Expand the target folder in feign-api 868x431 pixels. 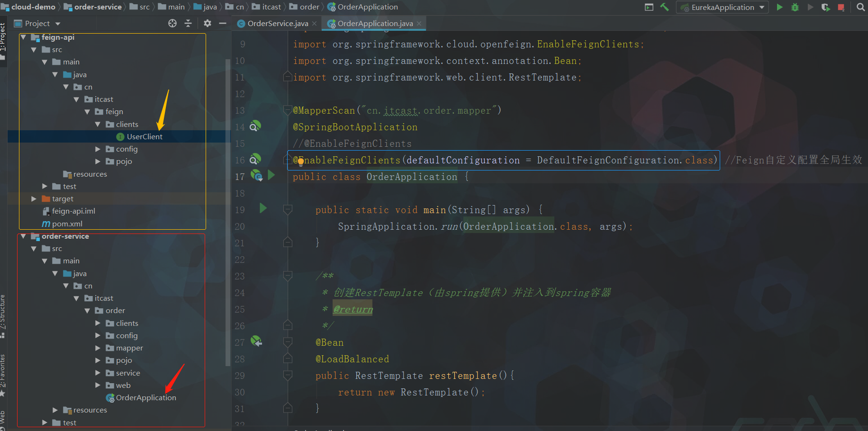tap(34, 199)
